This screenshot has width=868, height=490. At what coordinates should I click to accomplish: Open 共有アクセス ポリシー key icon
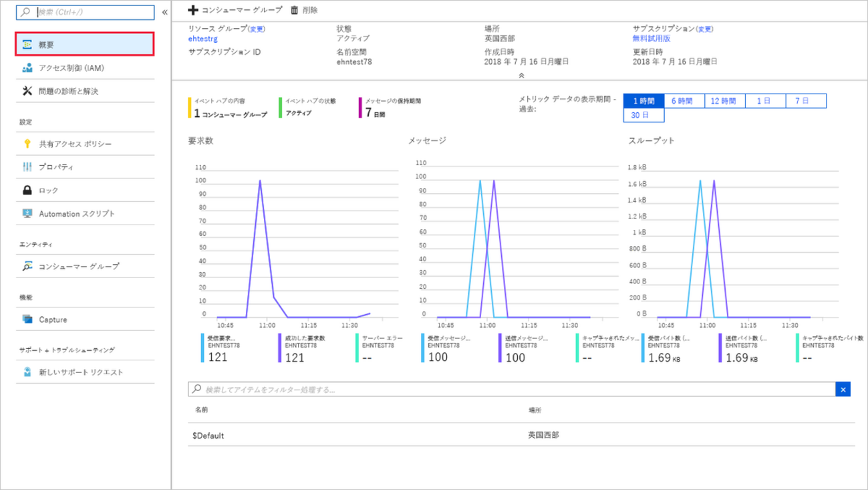[27, 144]
